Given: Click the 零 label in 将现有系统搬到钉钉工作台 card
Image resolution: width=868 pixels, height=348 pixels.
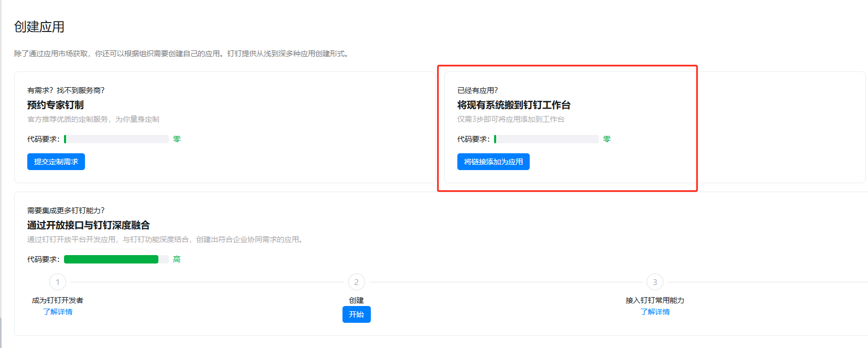Looking at the screenshot, I should [607, 139].
